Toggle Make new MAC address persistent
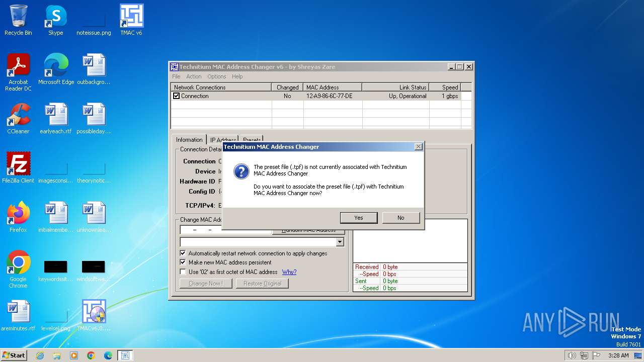644x362 pixels. 183,262
